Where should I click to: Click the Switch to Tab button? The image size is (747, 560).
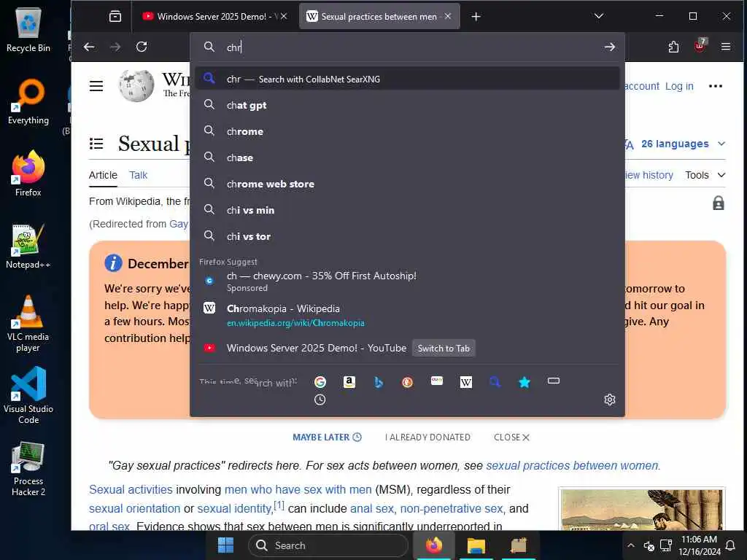tap(444, 348)
